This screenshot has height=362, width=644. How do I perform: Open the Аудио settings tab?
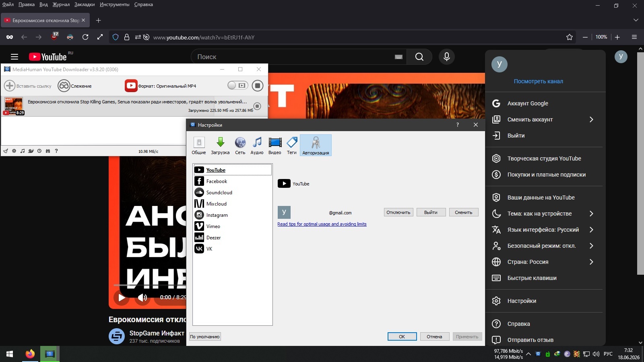pyautogui.click(x=257, y=145)
